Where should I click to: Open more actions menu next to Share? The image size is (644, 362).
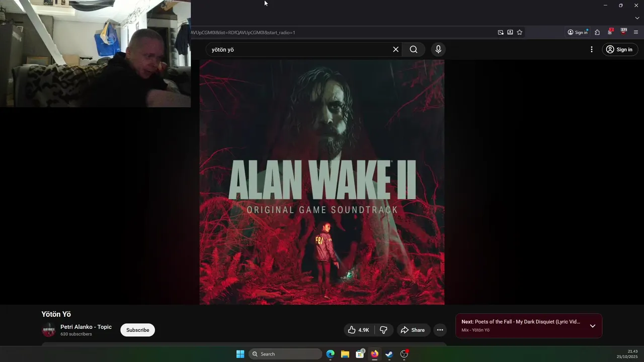440,330
